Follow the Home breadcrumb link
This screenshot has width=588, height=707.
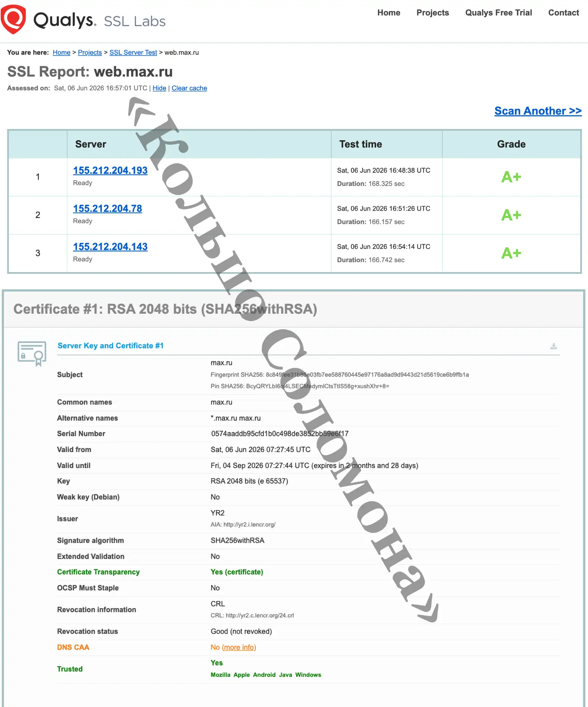[62, 52]
